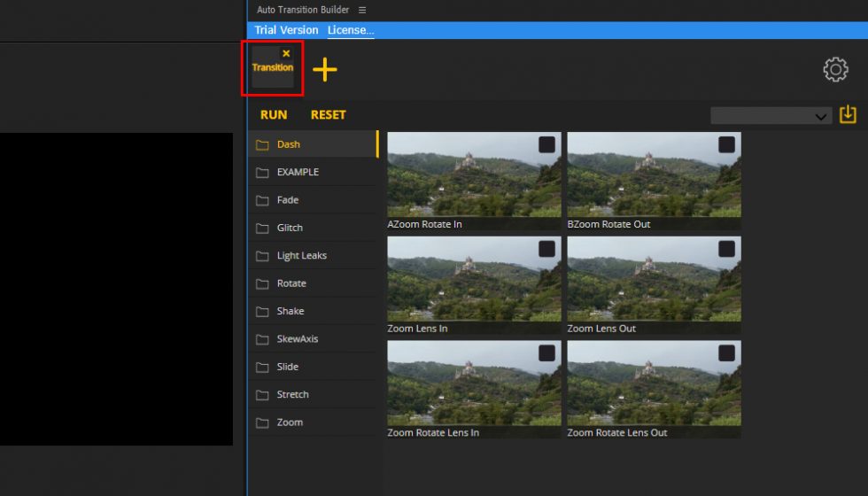Click the Light Leaks folder icon

262,256
